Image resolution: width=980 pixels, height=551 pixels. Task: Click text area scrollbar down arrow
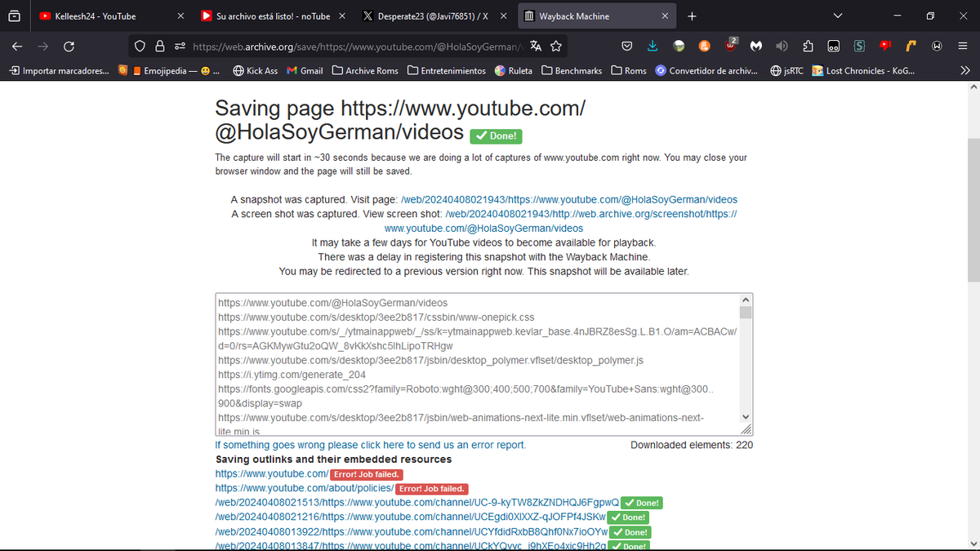(746, 416)
